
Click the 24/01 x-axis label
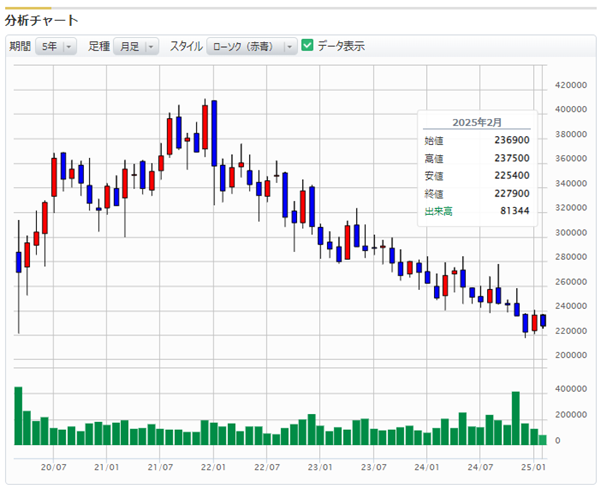click(427, 467)
